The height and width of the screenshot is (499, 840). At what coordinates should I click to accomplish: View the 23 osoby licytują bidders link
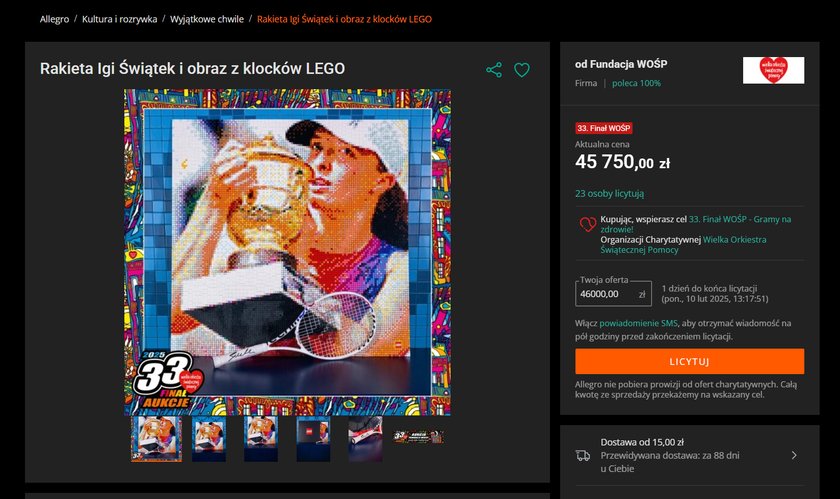[x=610, y=193]
